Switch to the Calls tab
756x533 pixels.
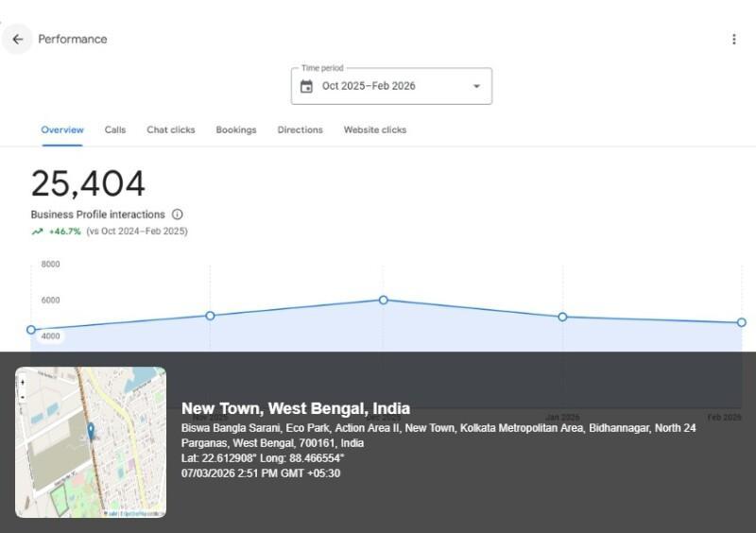pyautogui.click(x=115, y=130)
